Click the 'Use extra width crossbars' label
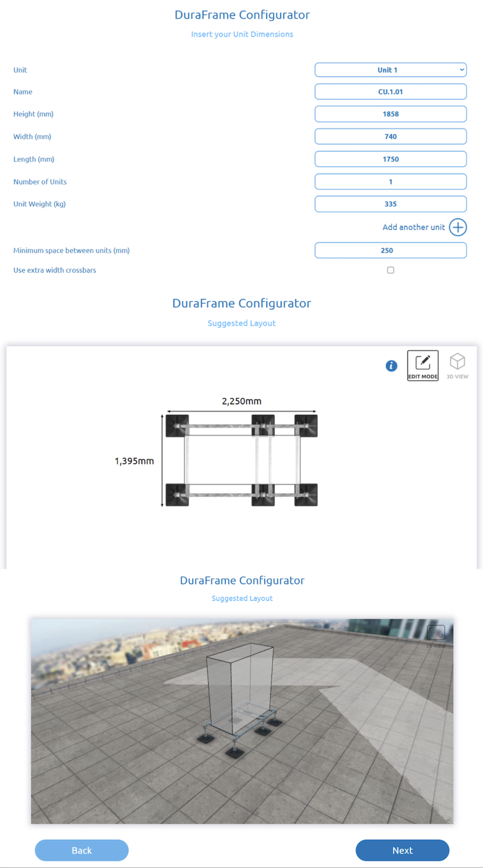483x868 pixels. click(55, 270)
